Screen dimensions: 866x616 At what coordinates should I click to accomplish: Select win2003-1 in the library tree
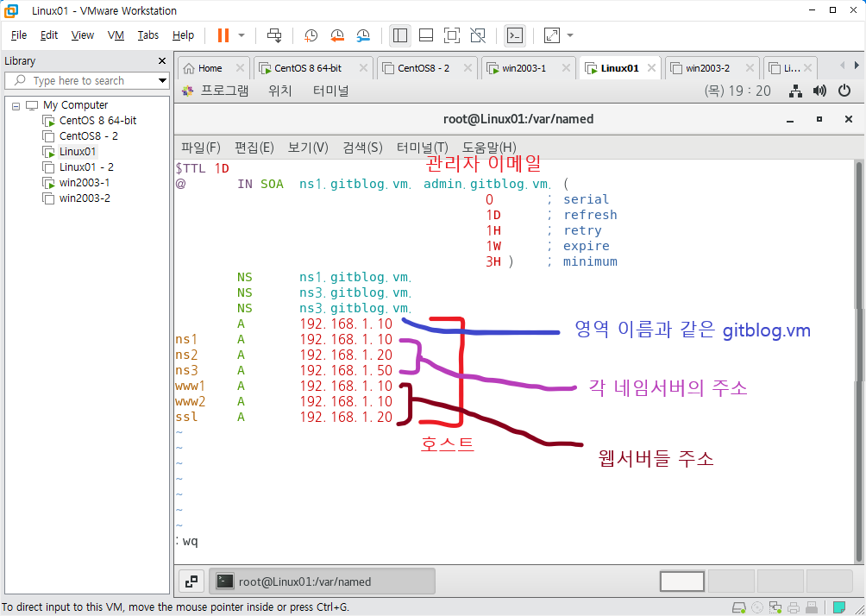(x=85, y=182)
